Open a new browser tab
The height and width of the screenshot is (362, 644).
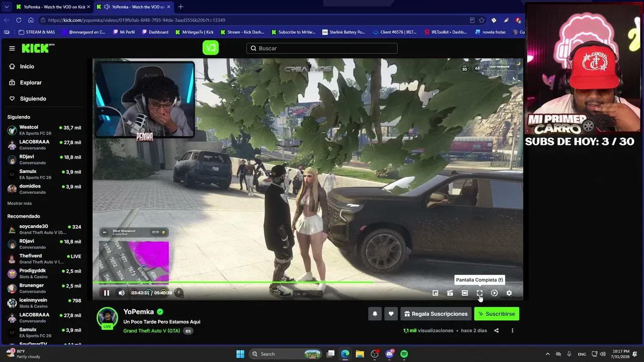point(181,7)
